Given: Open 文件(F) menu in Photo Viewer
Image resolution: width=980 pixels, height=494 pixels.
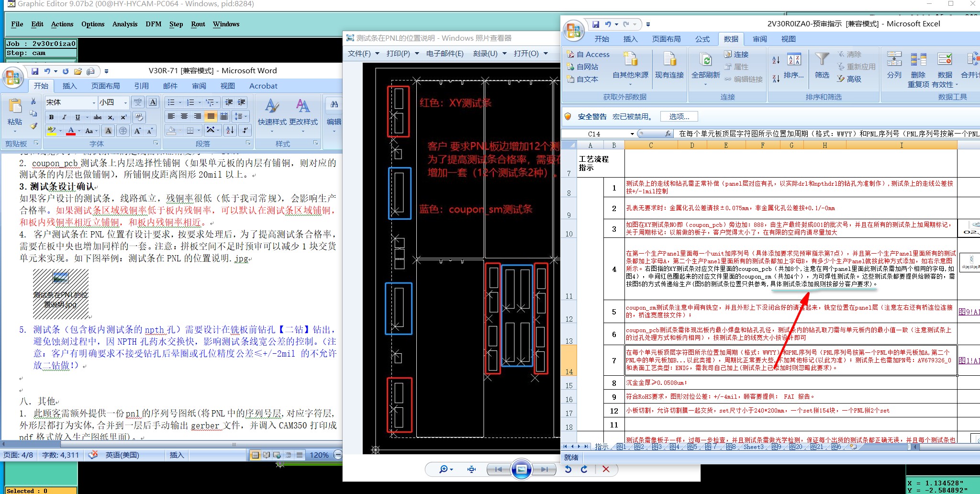Looking at the screenshot, I should [364, 54].
